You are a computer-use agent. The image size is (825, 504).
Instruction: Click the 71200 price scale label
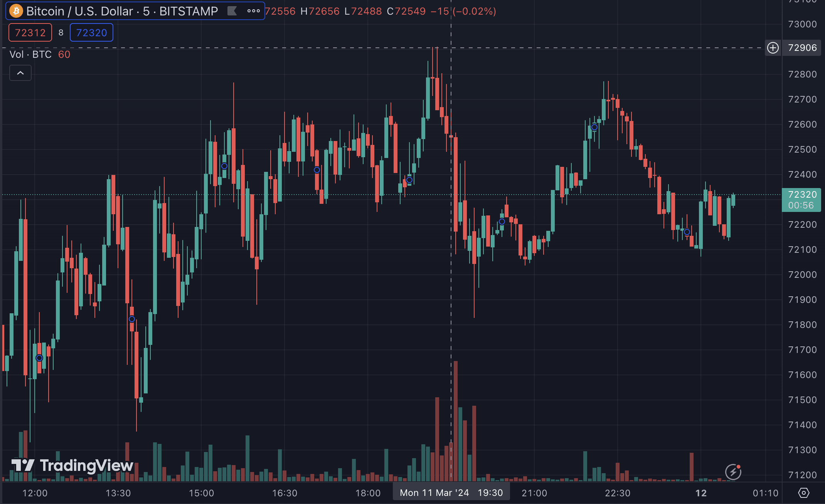pos(802,475)
